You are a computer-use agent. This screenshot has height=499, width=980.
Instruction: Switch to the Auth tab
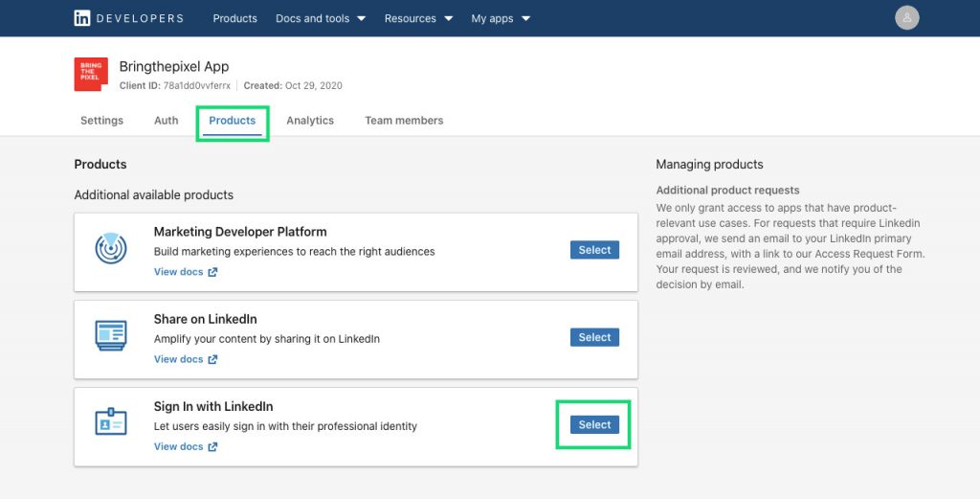pos(167,121)
